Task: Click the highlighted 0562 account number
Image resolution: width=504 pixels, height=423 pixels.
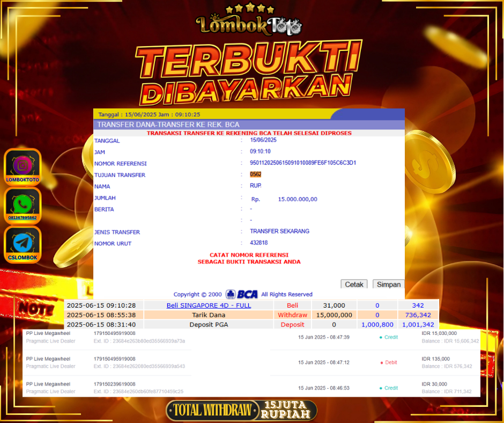Action: (256, 174)
